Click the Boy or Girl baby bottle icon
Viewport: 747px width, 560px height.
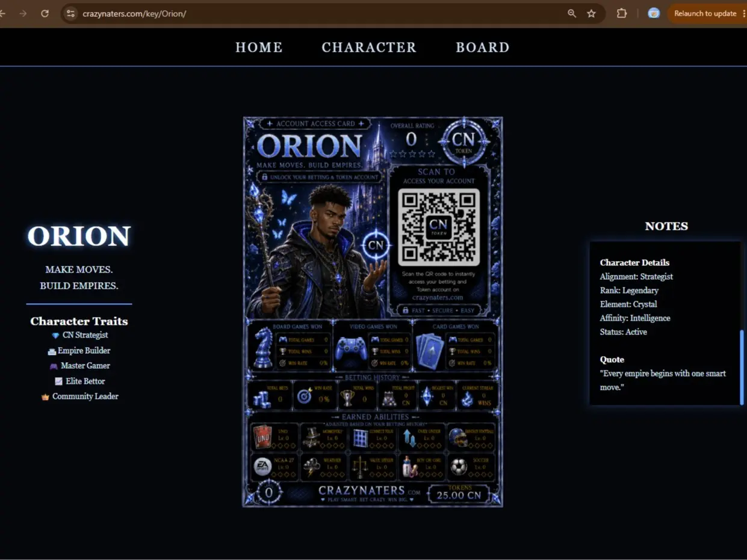410,467
